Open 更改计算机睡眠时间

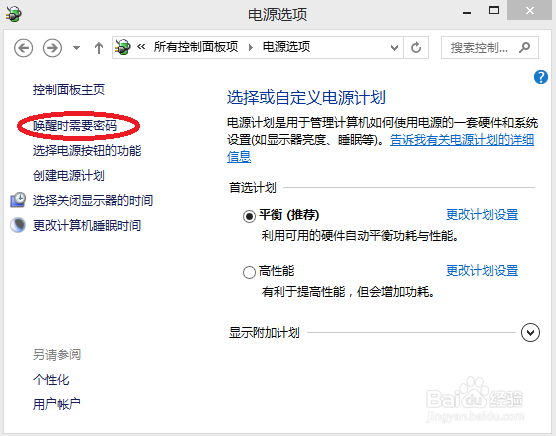87,225
